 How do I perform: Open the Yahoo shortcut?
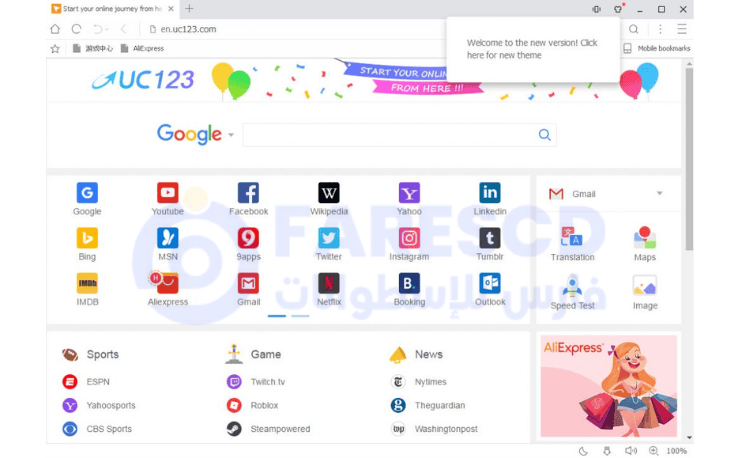click(409, 193)
